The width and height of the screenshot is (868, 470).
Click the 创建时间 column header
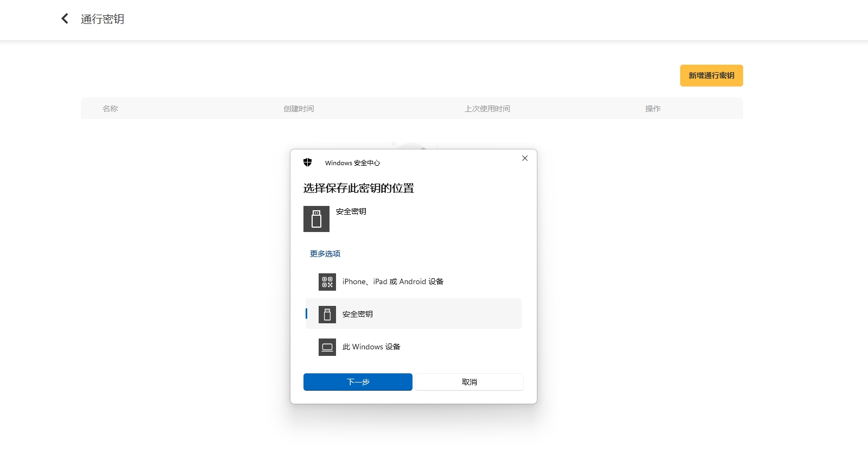click(299, 109)
